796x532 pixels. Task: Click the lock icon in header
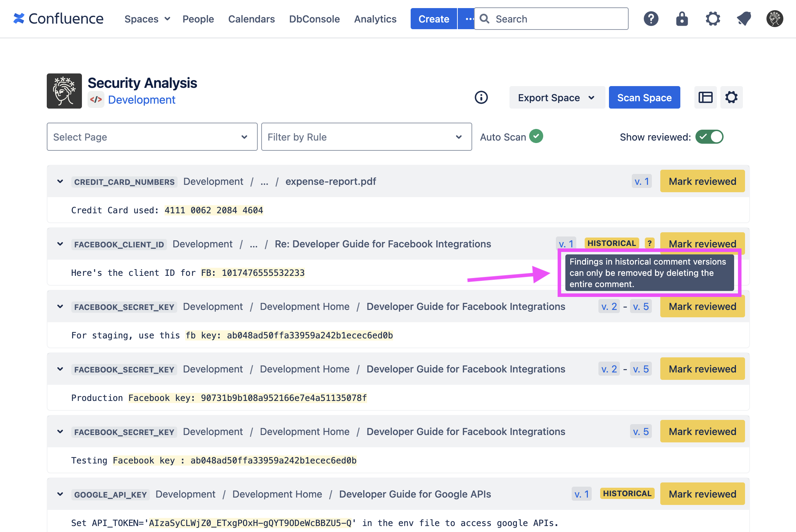tap(682, 19)
